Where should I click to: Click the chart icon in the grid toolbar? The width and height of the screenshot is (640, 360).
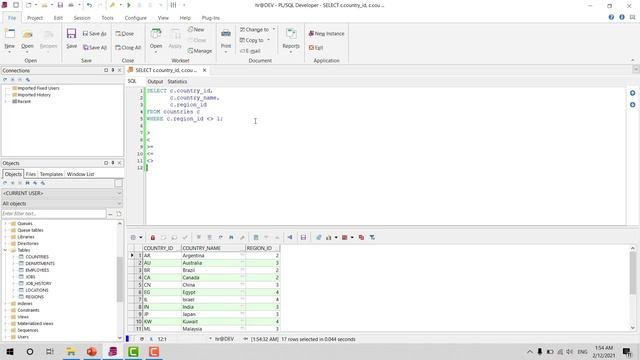point(329,237)
